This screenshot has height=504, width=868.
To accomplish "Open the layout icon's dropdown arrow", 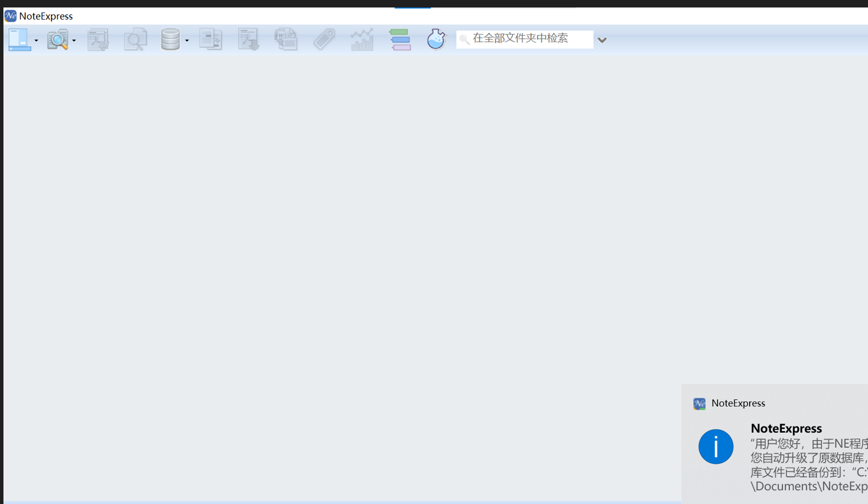I will (x=36, y=41).
